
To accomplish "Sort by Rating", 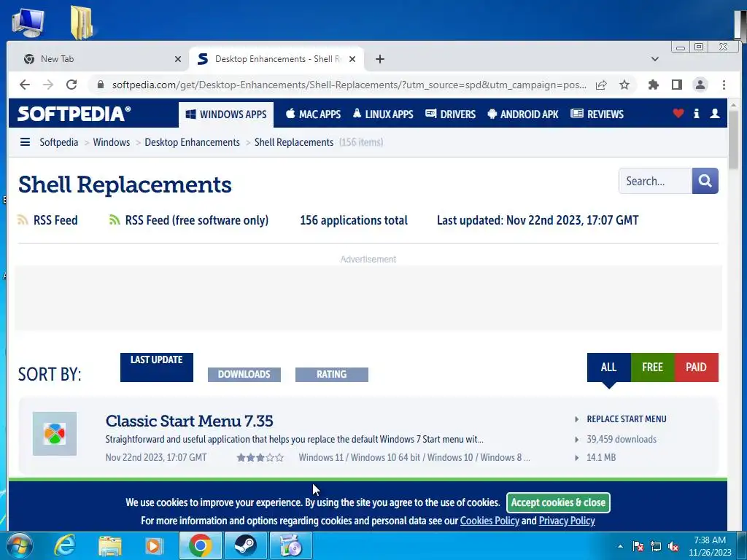I will click(x=332, y=374).
